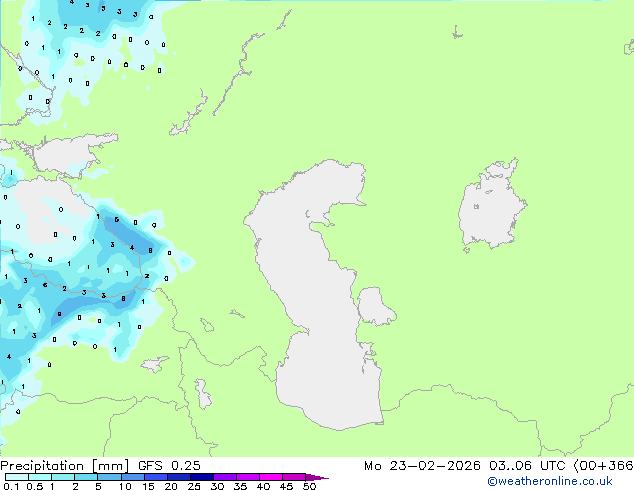
Task: Click the 45 mm legend swatch
Action: coord(294,477)
